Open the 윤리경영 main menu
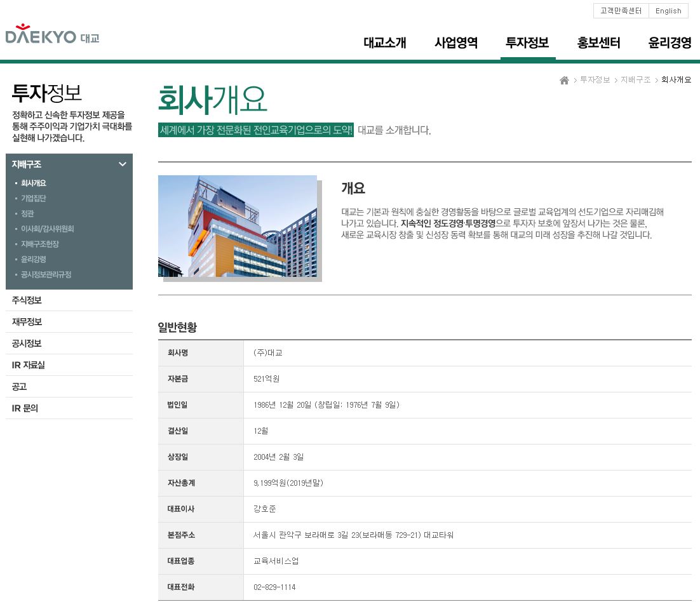The image size is (700, 602). tap(670, 43)
